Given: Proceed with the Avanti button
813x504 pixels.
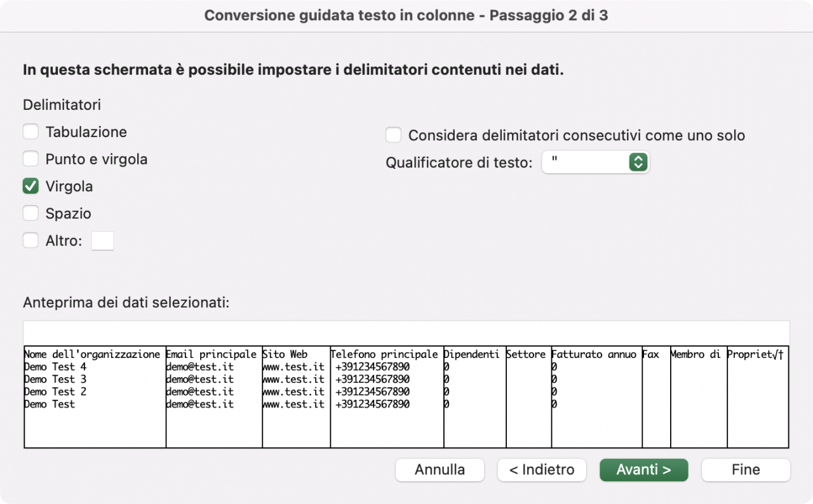Looking at the screenshot, I should (x=643, y=470).
